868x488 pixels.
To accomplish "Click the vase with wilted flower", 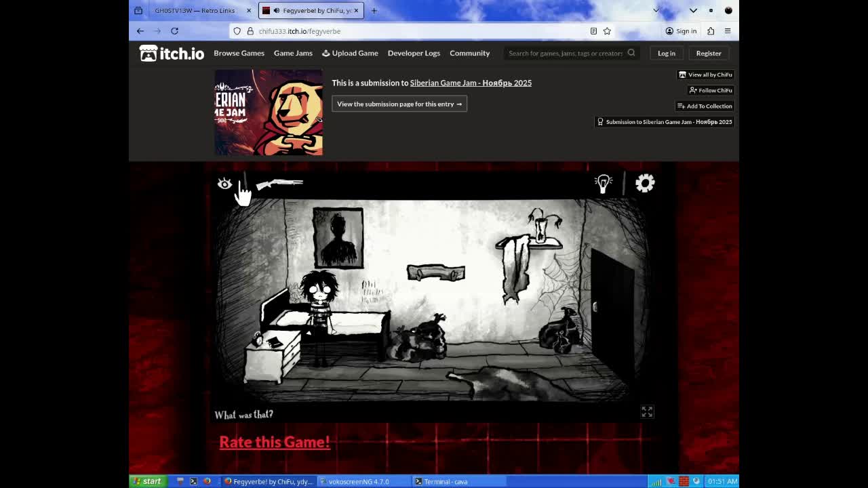I will pos(542,226).
